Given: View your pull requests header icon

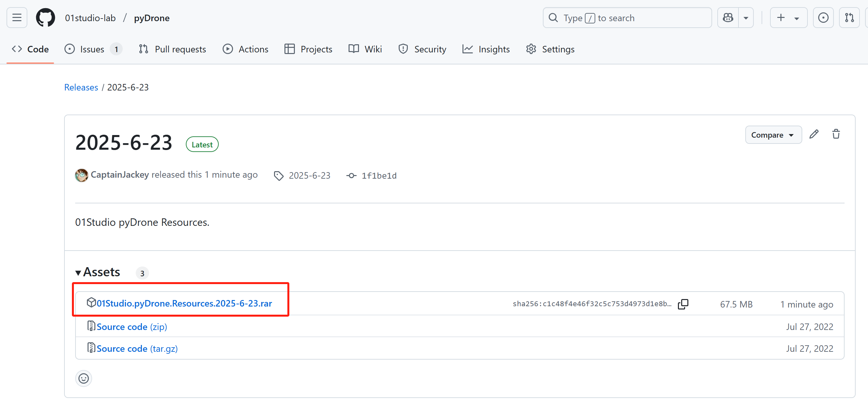Looking at the screenshot, I should 849,18.
